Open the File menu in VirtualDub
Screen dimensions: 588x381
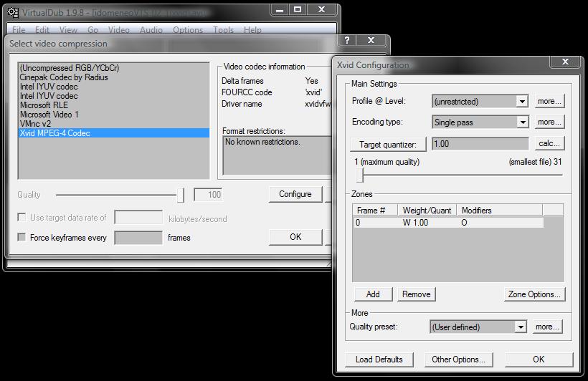tap(19, 30)
